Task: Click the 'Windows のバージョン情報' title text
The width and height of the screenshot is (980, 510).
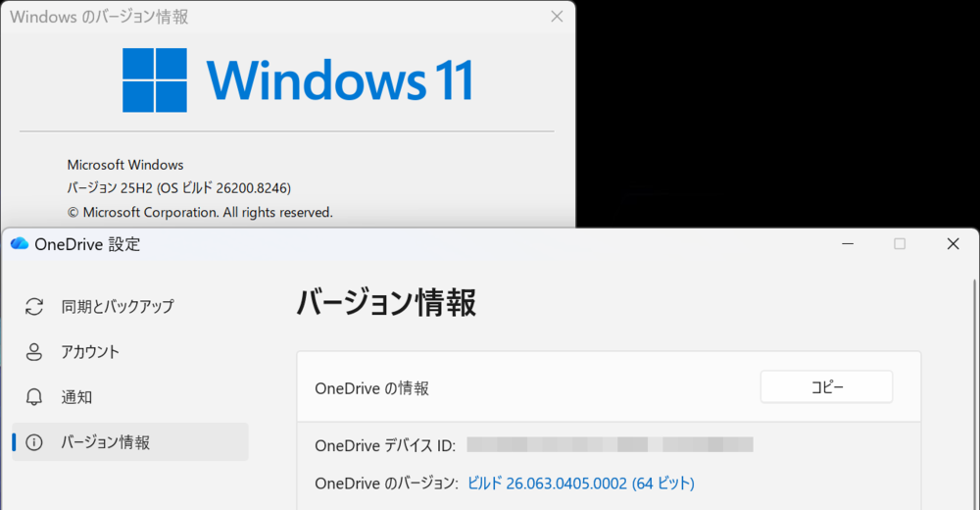Action: point(99,17)
